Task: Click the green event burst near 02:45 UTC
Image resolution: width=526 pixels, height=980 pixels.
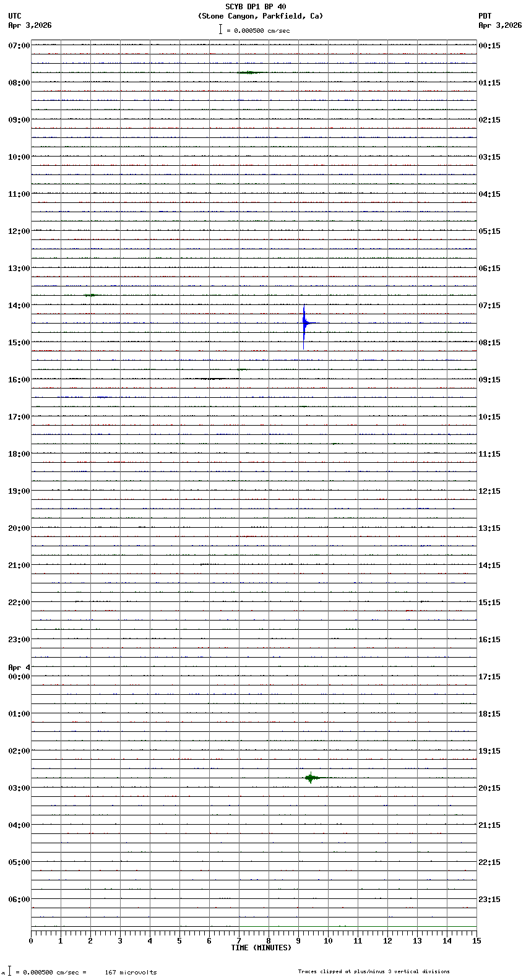Action: click(x=312, y=778)
